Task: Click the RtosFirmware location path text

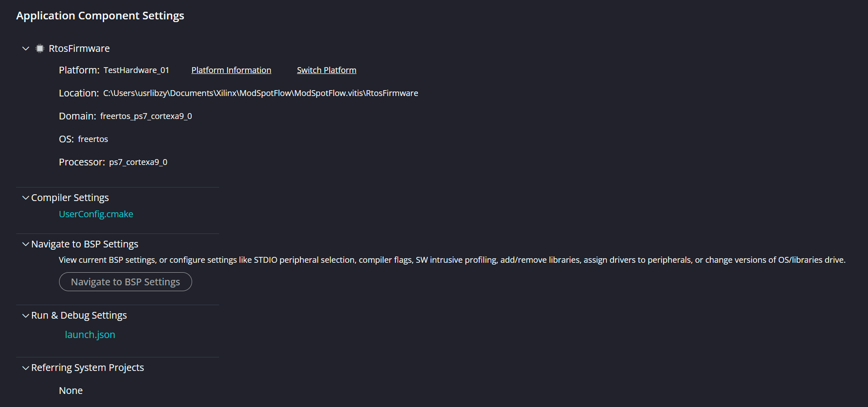Action: (261, 93)
